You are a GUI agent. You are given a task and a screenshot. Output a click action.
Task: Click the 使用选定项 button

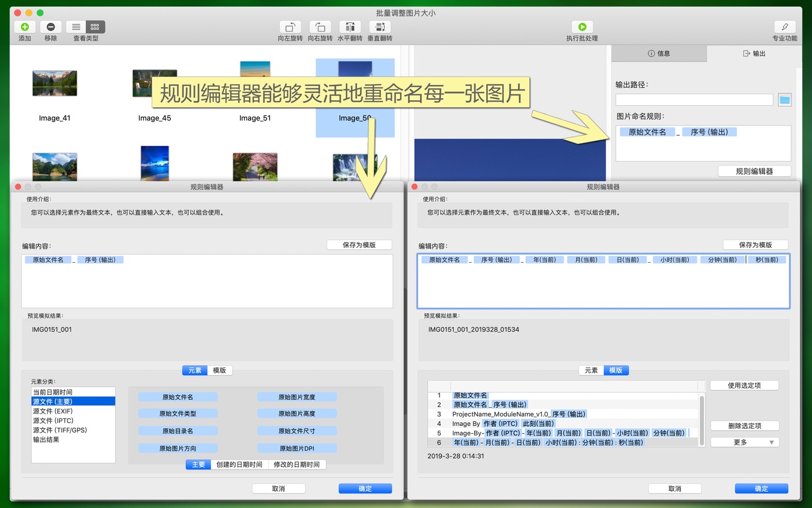[x=744, y=386]
